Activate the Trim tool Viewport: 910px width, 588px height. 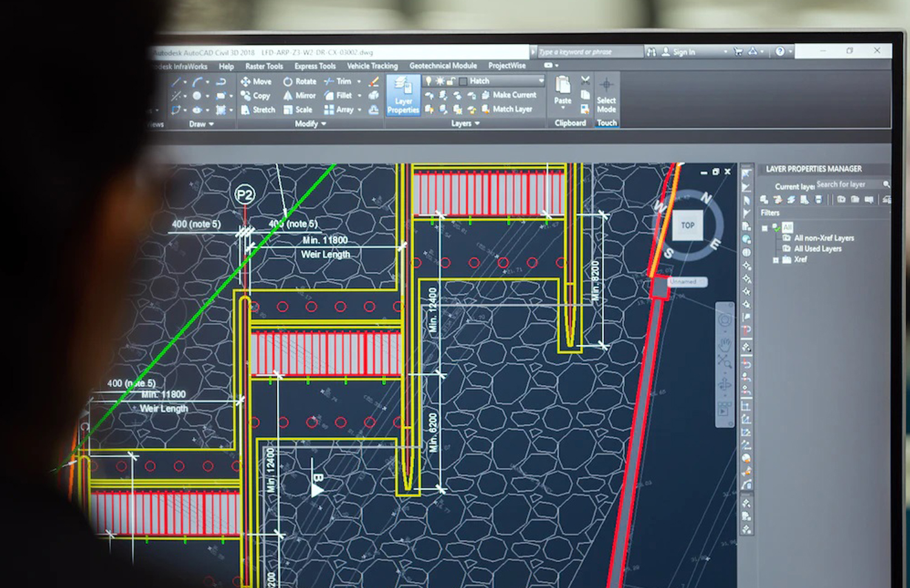pos(337,81)
